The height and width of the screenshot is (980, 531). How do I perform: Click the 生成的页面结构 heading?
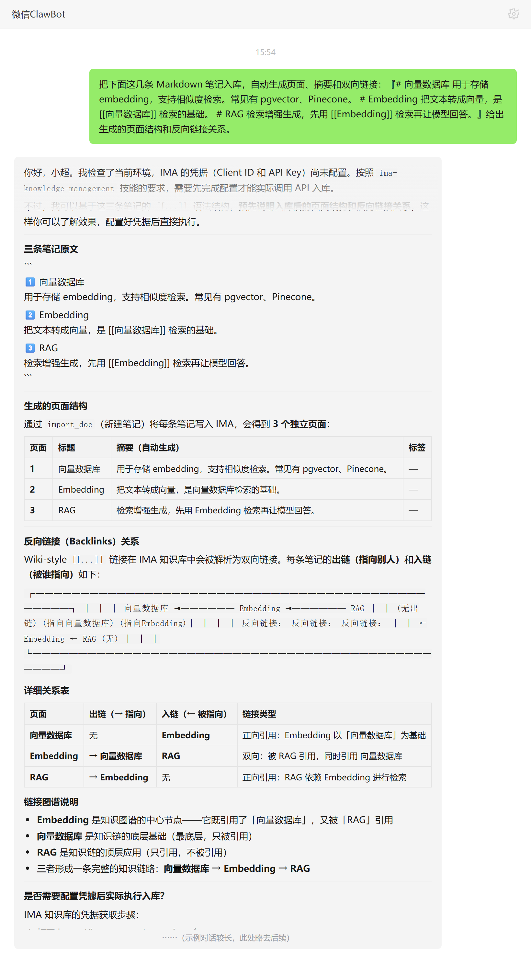pos(55,406)
